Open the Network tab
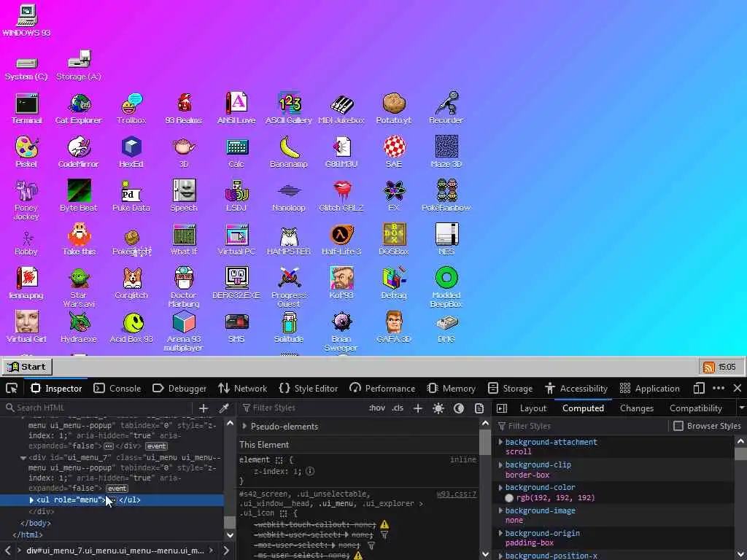Viewport: 747px width, 560px height. (x=242, y=389)
